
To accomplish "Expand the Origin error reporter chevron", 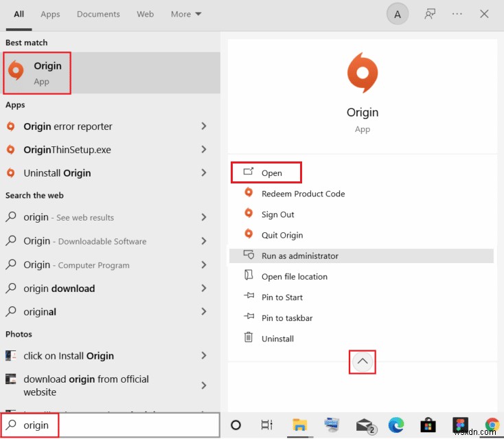I will (x=204, y=126).
